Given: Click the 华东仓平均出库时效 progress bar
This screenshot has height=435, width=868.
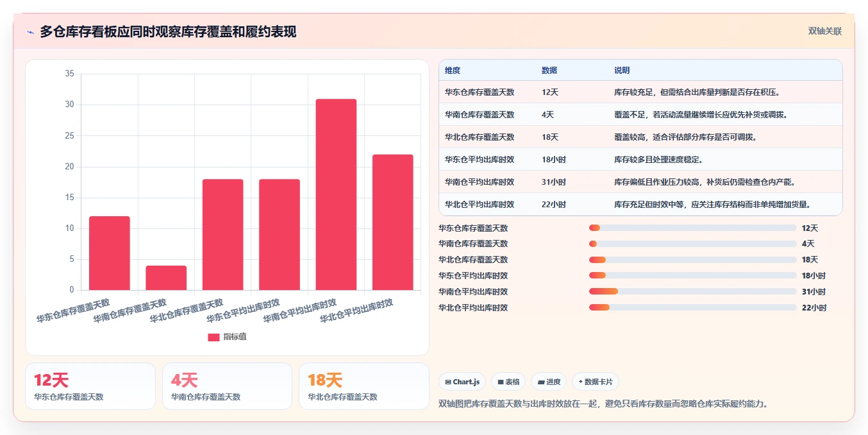Looking at the screenshot, I should (693, 275).
